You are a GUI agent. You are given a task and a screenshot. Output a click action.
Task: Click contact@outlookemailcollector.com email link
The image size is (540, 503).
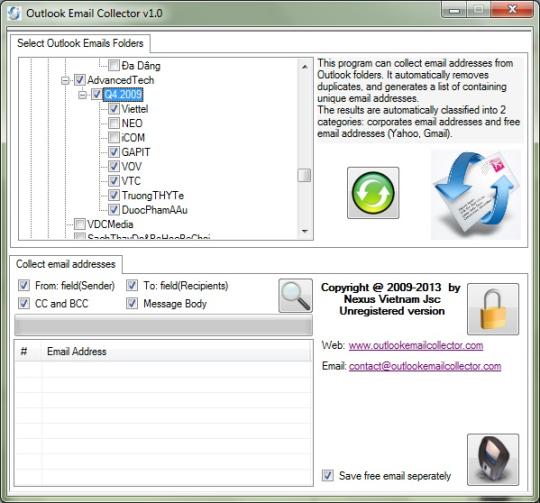point(425,366)
